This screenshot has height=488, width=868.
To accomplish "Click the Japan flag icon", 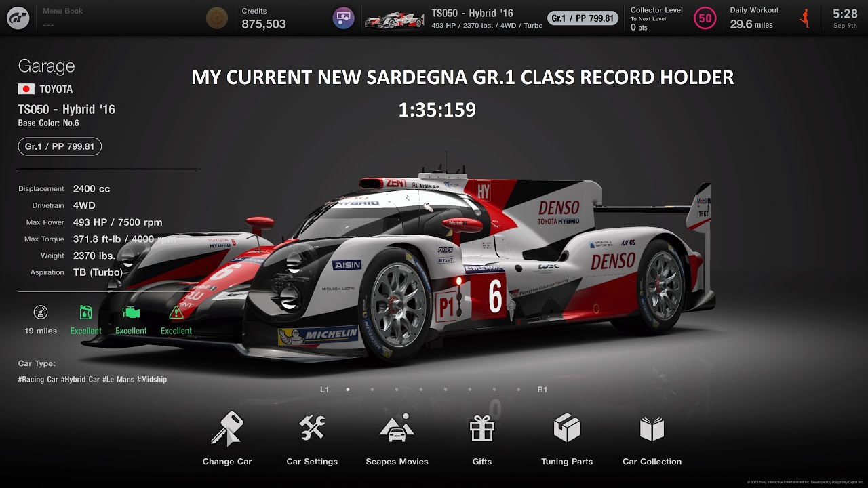I will (26, 89).
